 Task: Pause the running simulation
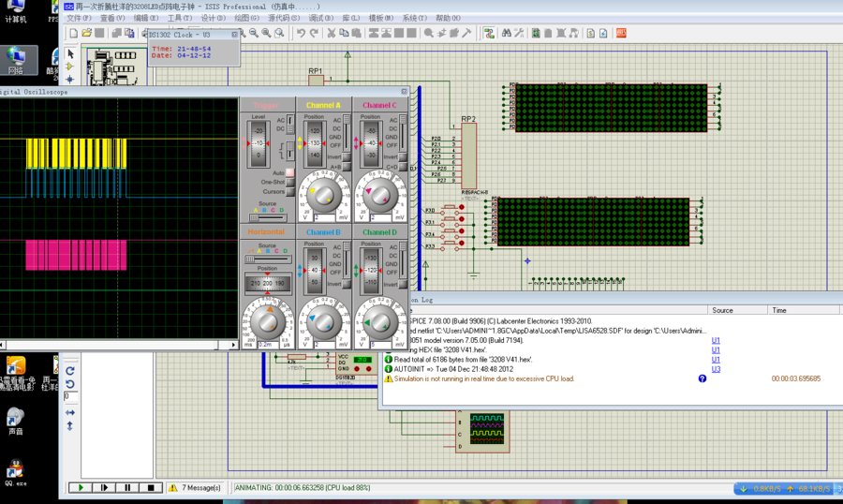128,488
